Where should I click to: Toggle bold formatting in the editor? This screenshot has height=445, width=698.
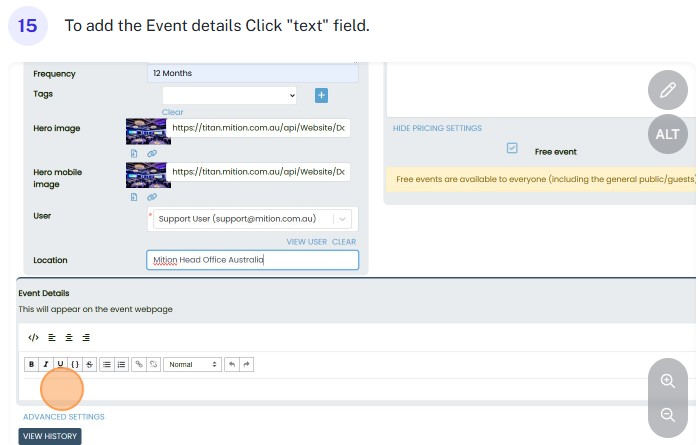pyautogui.click(x=31, y=365)
